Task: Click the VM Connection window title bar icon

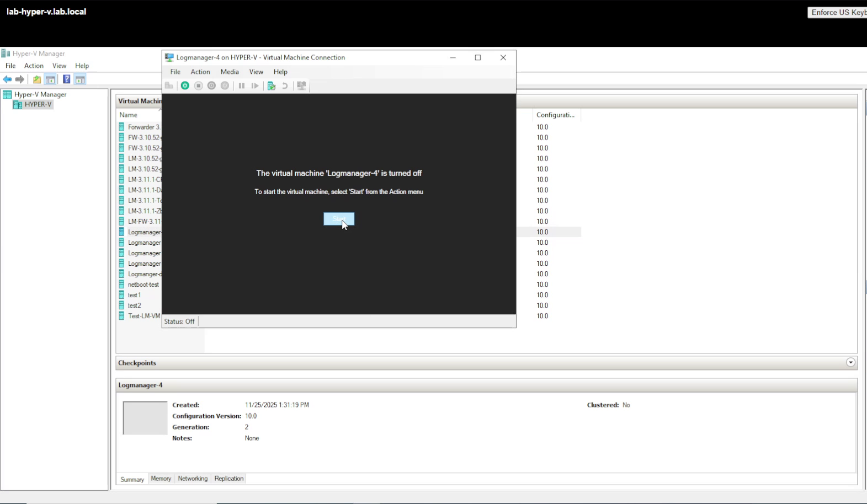Action: tap(169, 57)
